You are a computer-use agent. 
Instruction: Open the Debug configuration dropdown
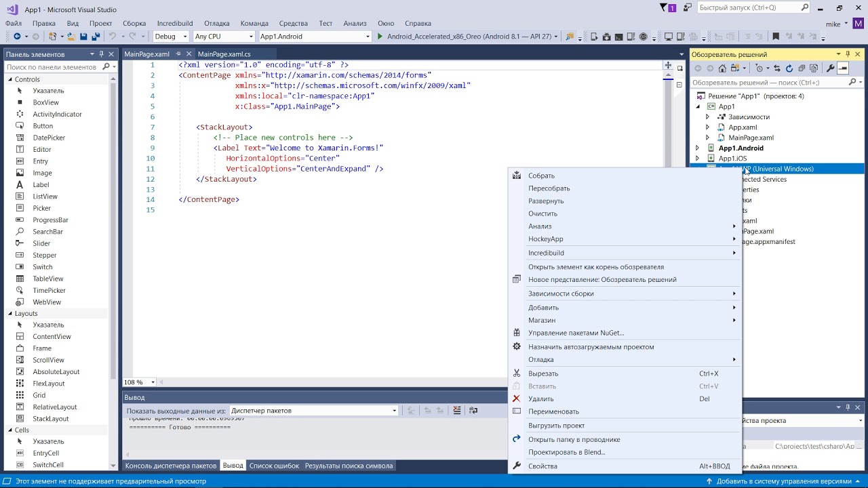[x=171, y=37]
